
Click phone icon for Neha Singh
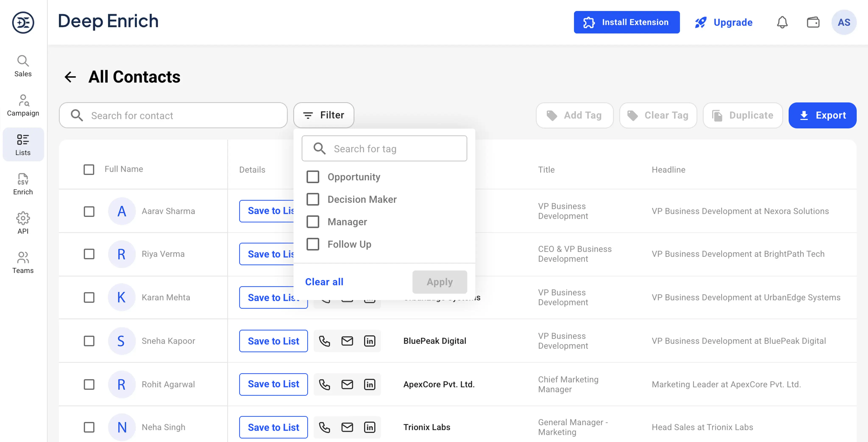324,427
